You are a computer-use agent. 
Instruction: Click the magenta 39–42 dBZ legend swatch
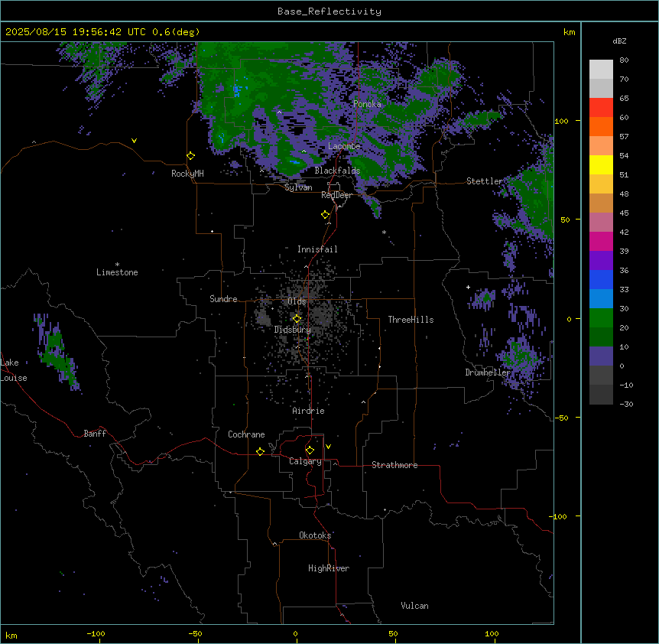click(601, 241)
